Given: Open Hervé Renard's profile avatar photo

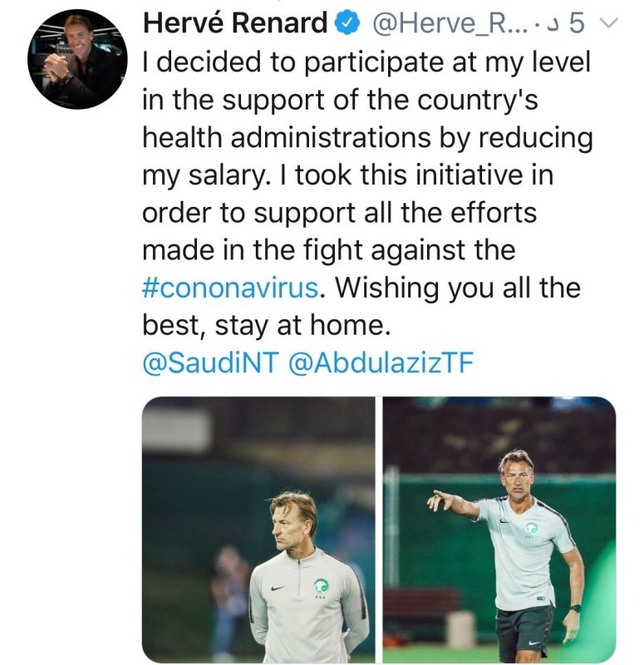Looking at the screenshot, I should coord(76,61).
